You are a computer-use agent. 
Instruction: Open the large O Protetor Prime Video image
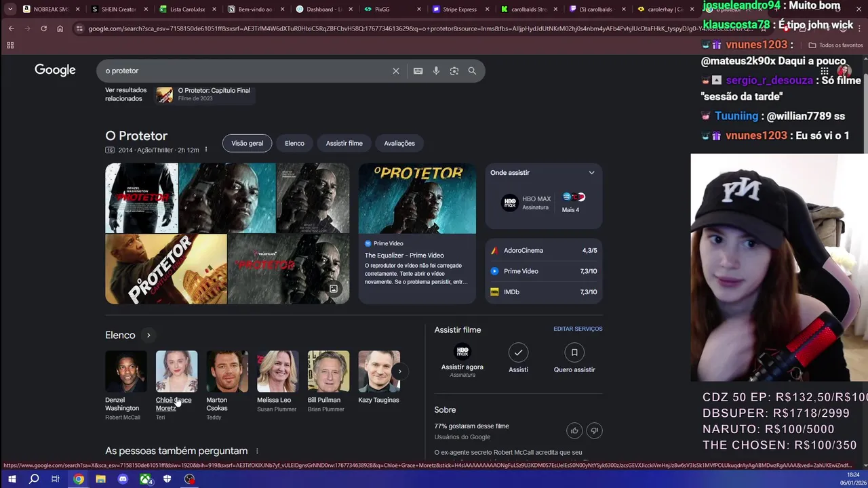417,199
